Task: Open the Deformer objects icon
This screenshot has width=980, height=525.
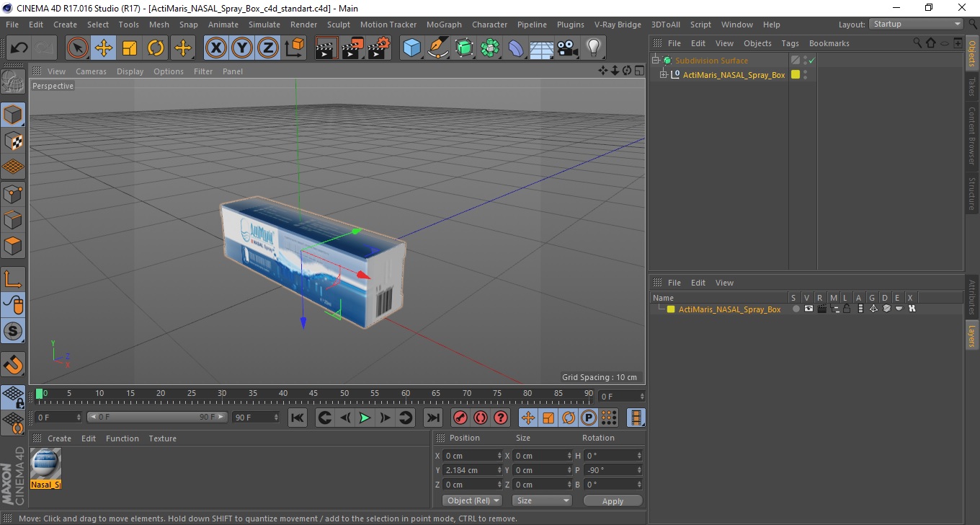Action: 516,48
